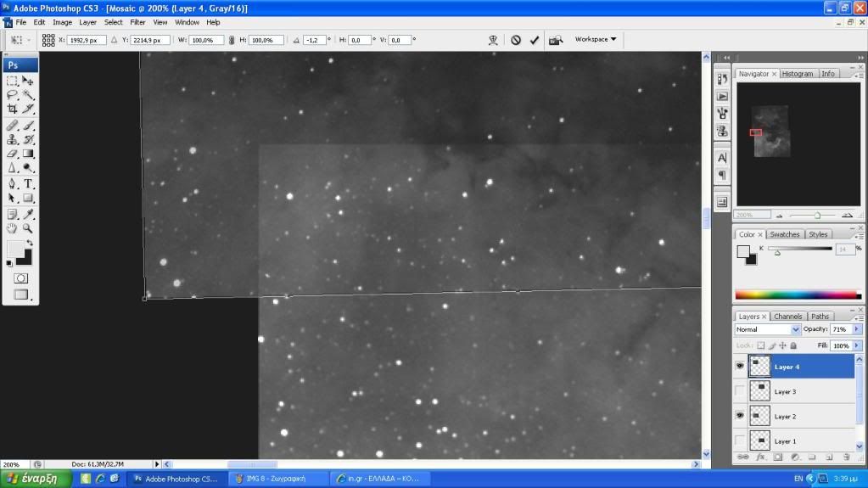This screenshot has height=488, width=868.
Task: Expand the Opacity slider arrow
Action: [x=857, y=329]
